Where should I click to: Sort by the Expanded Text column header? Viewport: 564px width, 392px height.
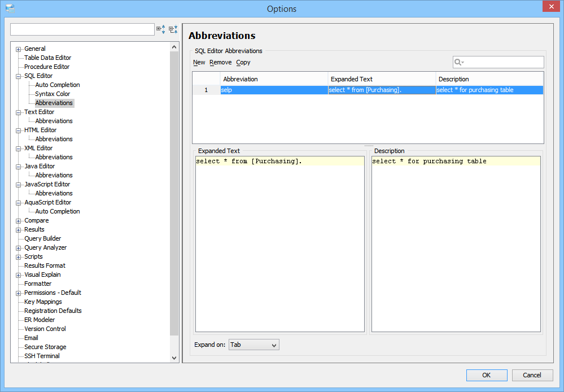pos(382,79)
